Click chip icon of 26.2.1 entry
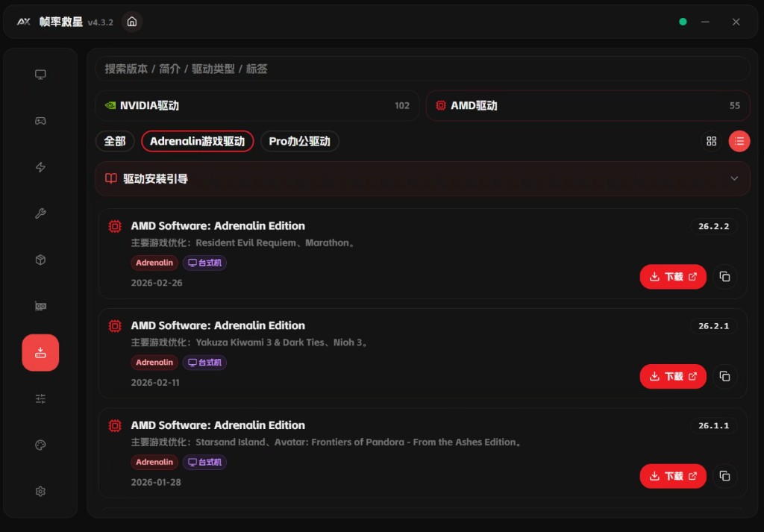The height and width of the screenshot is (532, 764). tap(115, 326)
